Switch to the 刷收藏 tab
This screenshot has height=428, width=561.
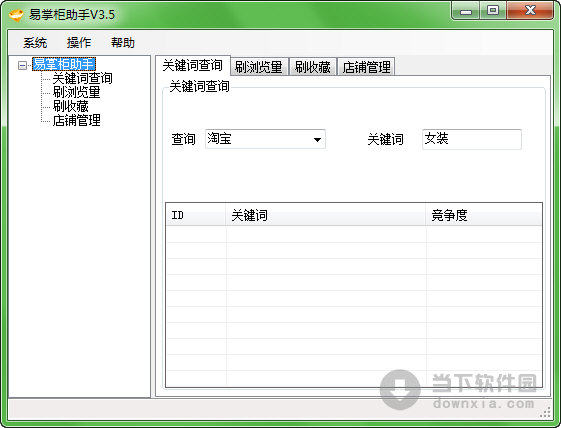(312, 67)
